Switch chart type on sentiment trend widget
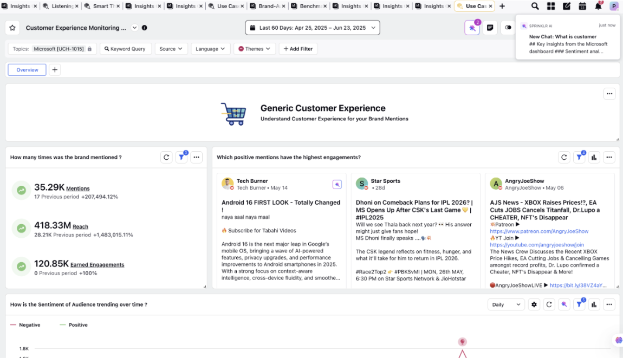 tap(594, 304)
